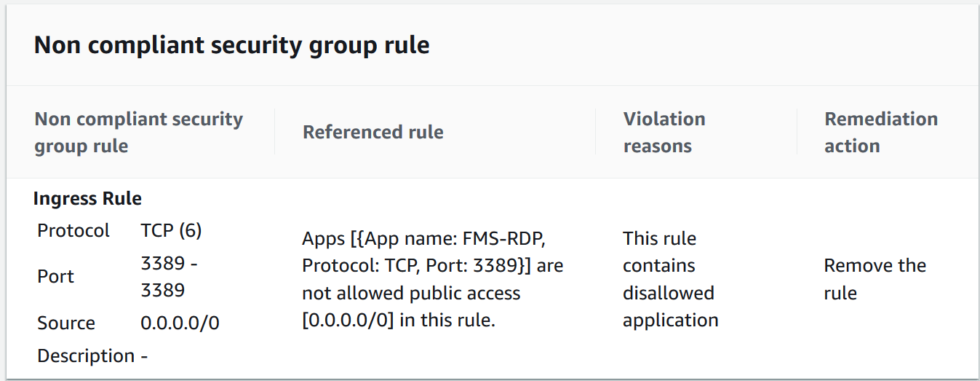Select the 'Ingress Rule' heading
This screenshot has width=980, height=381.
tap(87, 198)
